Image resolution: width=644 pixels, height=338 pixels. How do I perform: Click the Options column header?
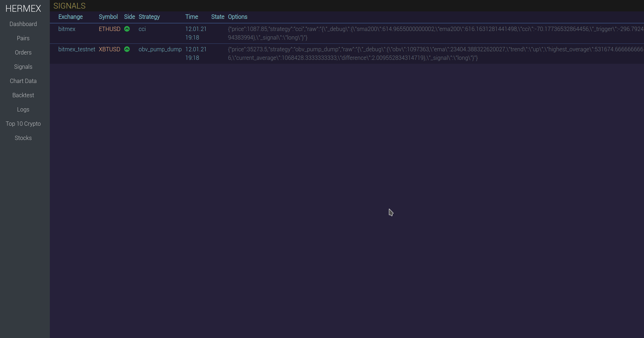click(238, 17)
